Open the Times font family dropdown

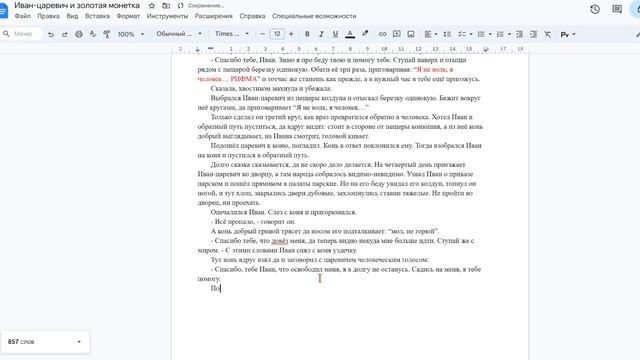[232, 34]
